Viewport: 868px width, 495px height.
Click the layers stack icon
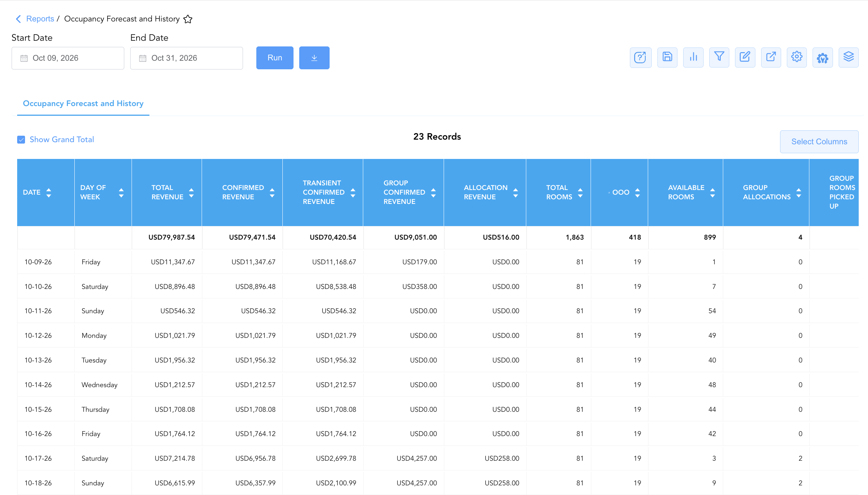(x=848, y=57)
